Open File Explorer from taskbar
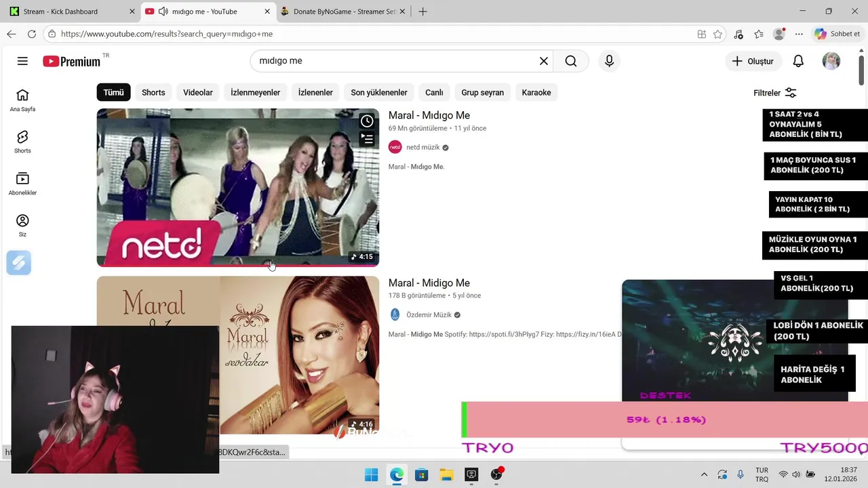This screenshot has width=868, height=488. 446,474
